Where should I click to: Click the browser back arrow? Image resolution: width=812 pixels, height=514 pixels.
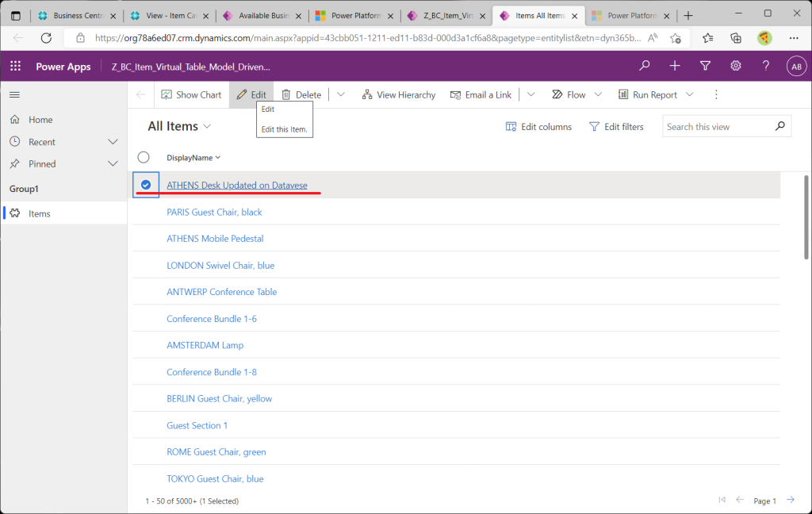pyautogui.click(x=18, y=38)
